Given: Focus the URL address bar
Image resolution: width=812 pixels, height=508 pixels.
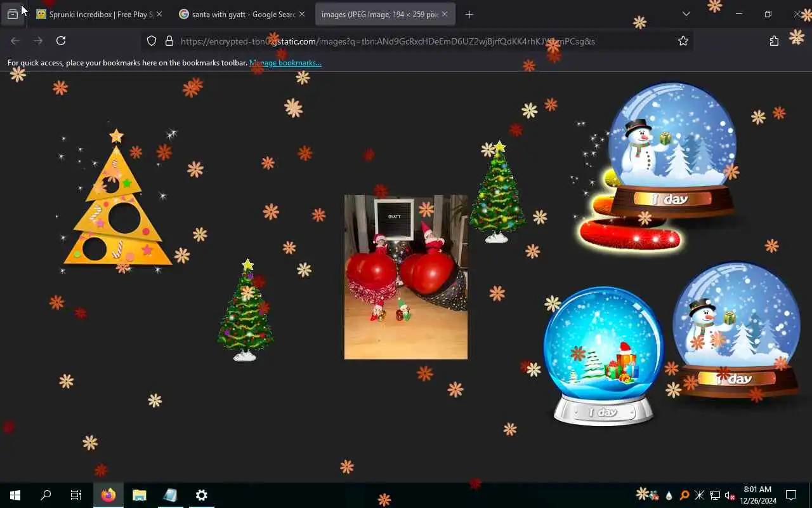Looking at the screenshot, I should [419, 41].
